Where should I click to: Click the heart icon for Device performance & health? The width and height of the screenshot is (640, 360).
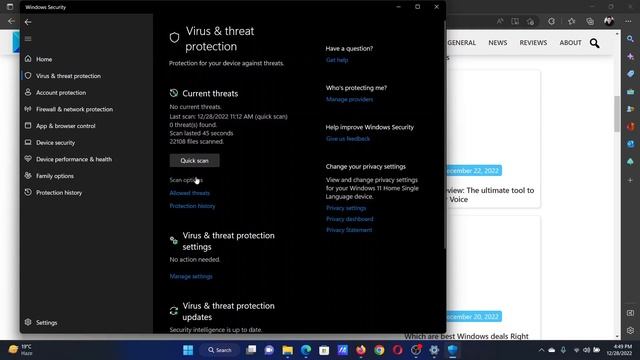pyautogui.click(x=28, y=159)
